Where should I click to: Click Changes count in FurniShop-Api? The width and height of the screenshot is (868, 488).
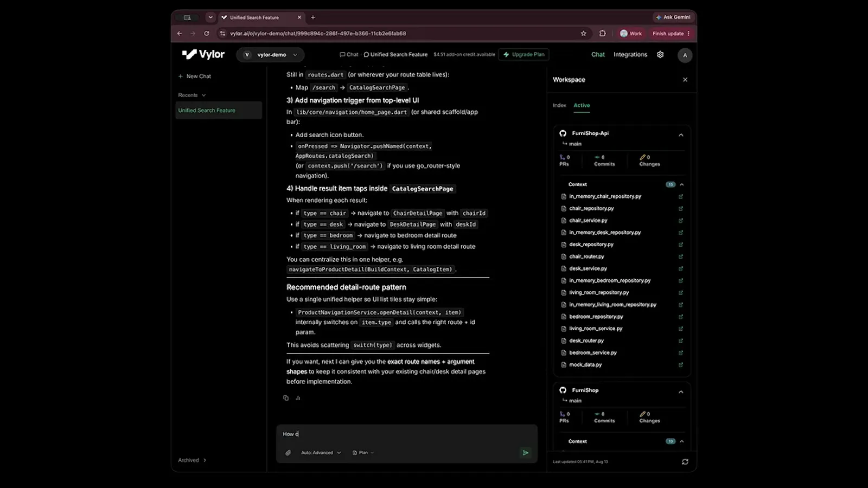(649, 160)
